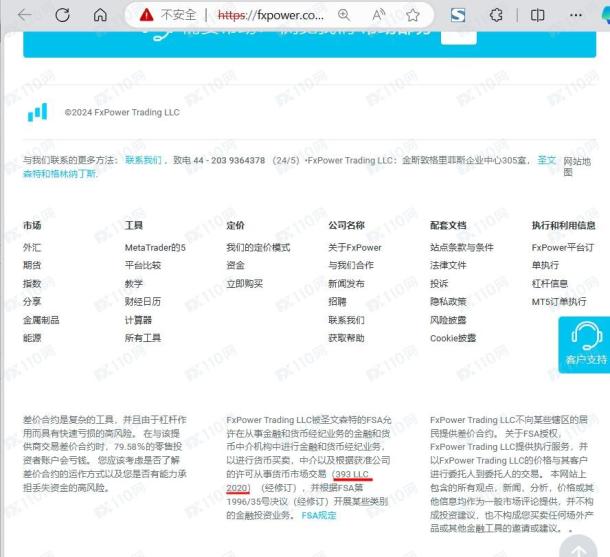The width and height of the screenshot is (610, 557).
Task: Open 隐私政策 link
Action: tap(448, 301)
